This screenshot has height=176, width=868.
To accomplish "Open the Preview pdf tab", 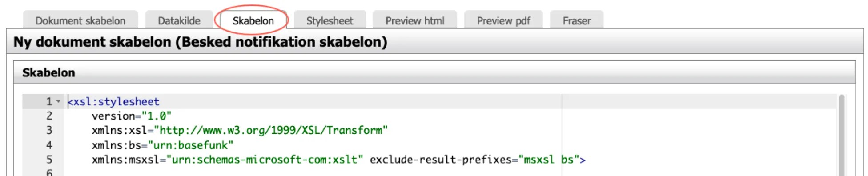I will [x=503, y=20].
